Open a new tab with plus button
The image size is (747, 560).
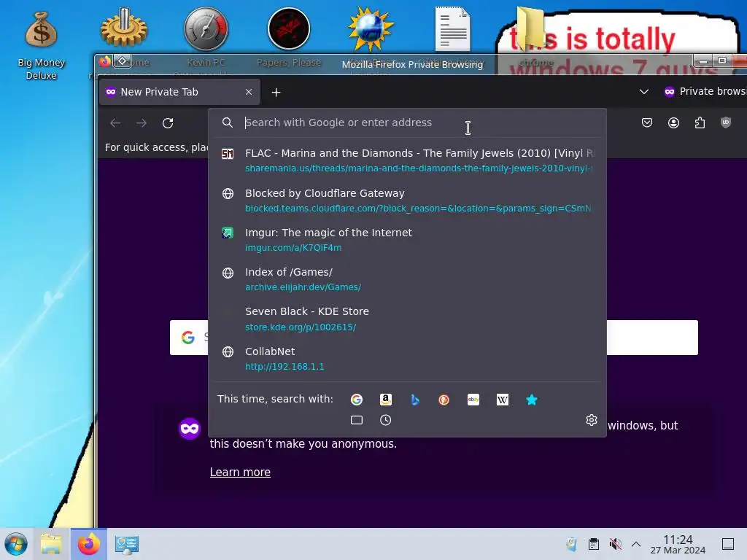pyautogui.click(x=276, y=93)
